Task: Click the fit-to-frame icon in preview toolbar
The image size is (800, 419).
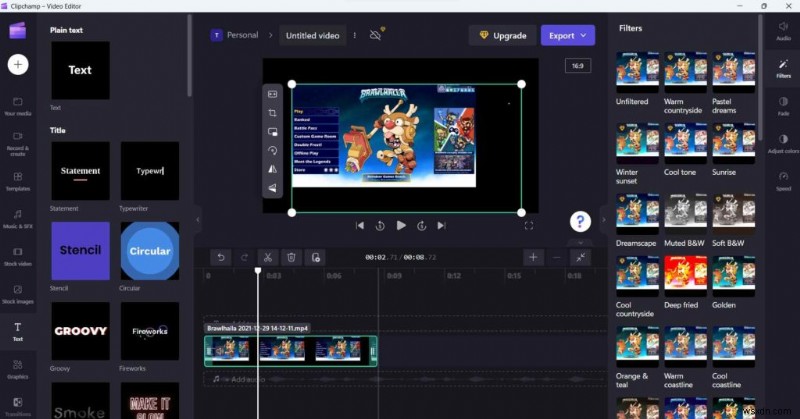Action: point(272,94)
